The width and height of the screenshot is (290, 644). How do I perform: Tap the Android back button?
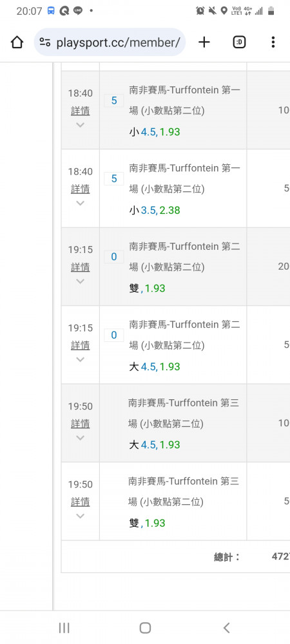pos(226,627)
